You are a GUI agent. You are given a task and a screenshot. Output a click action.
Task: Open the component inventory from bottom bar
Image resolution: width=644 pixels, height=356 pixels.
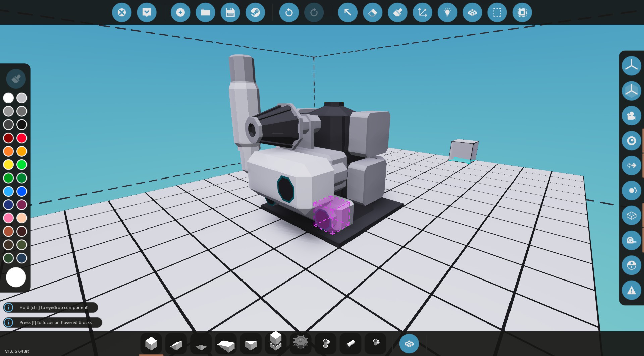click(x=409, y=344)
